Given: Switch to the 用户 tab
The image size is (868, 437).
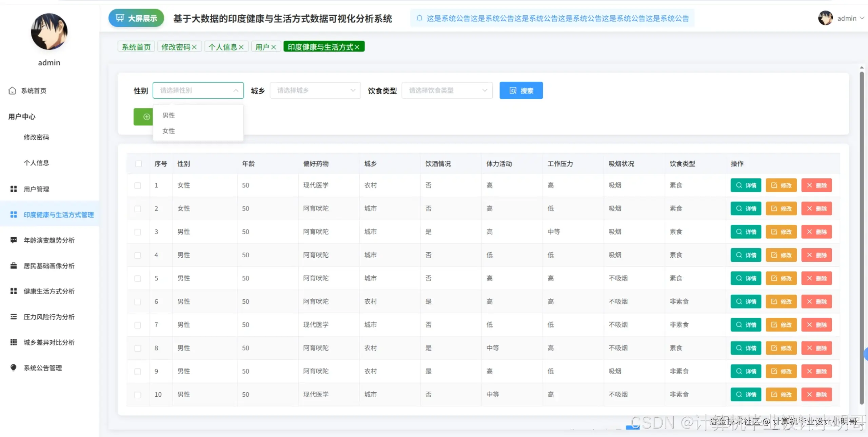Looking at the screenshot, I should 263,46.
